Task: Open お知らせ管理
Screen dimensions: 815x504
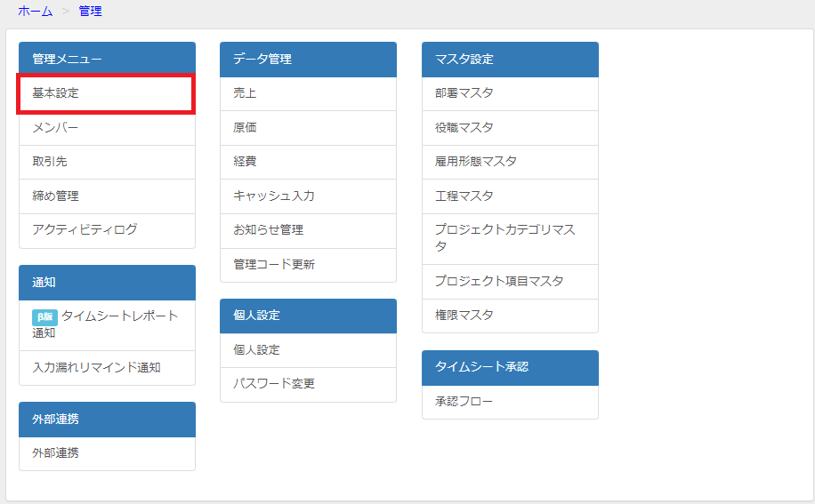Action: coord(308,230)
